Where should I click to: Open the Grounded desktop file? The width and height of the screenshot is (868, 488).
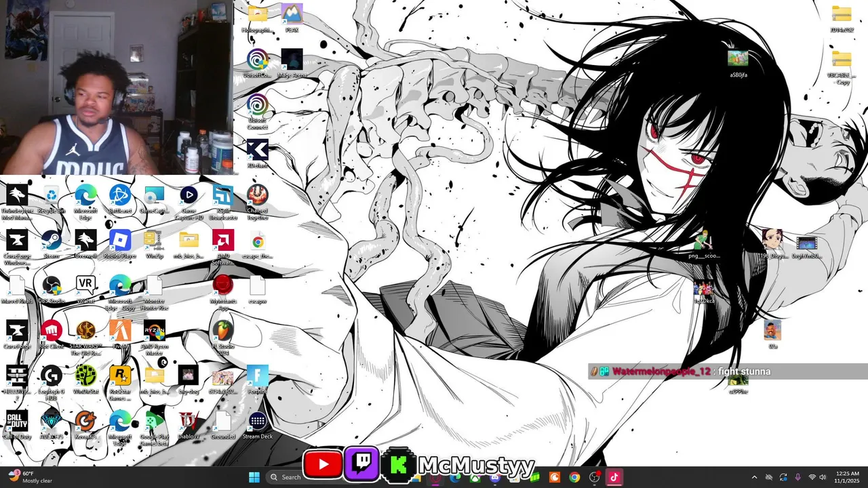tap(222, 426)
